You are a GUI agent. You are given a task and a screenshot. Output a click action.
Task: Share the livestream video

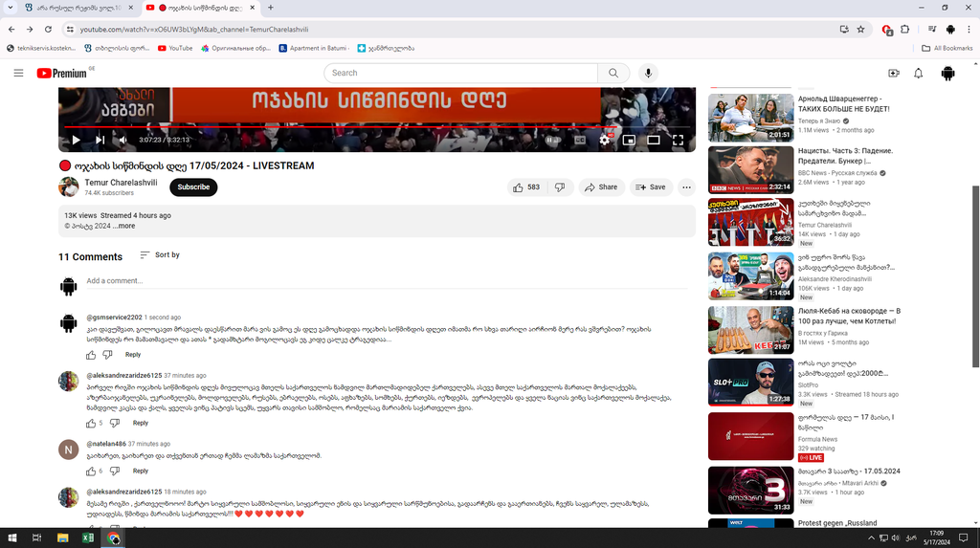[x=601, y=186]
